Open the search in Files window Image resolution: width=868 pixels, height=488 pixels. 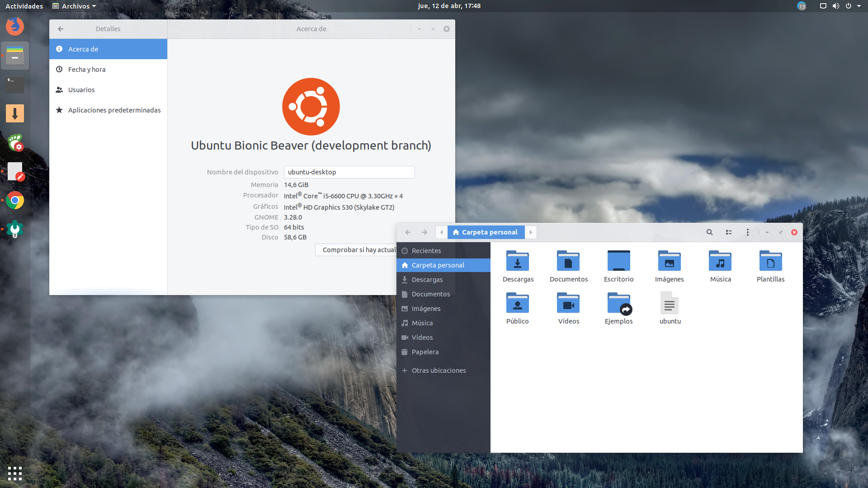point(709,232)
